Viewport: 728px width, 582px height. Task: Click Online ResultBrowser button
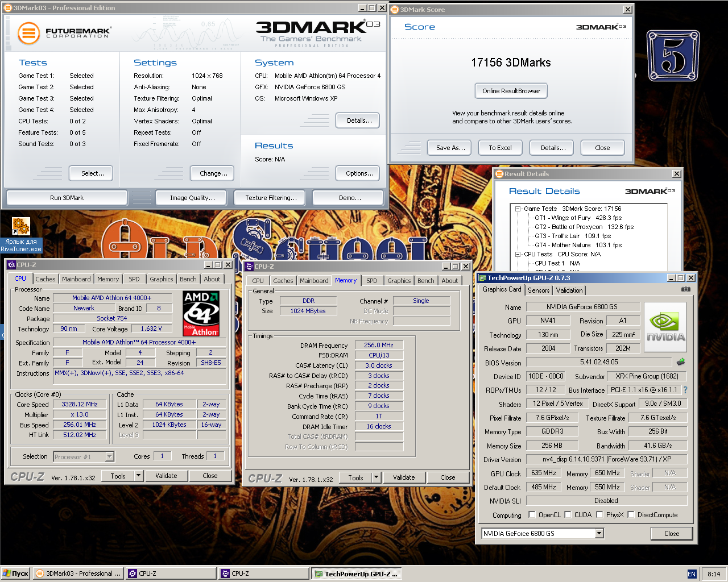tap(511, 91)
